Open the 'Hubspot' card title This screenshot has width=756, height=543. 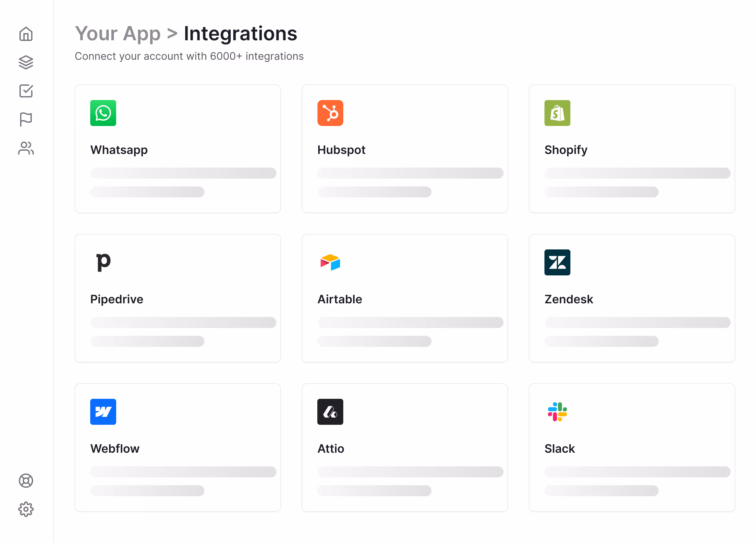341,150
